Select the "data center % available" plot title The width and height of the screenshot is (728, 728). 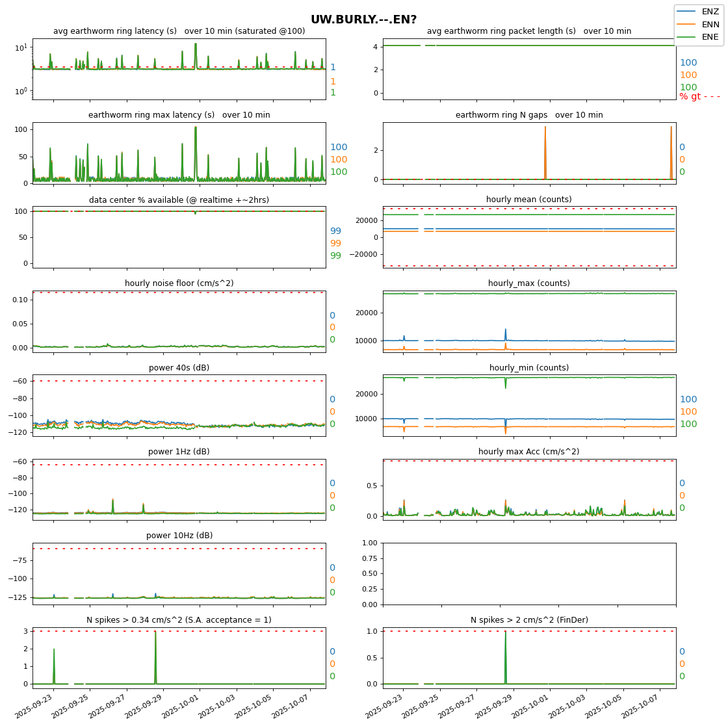point(179,200)
